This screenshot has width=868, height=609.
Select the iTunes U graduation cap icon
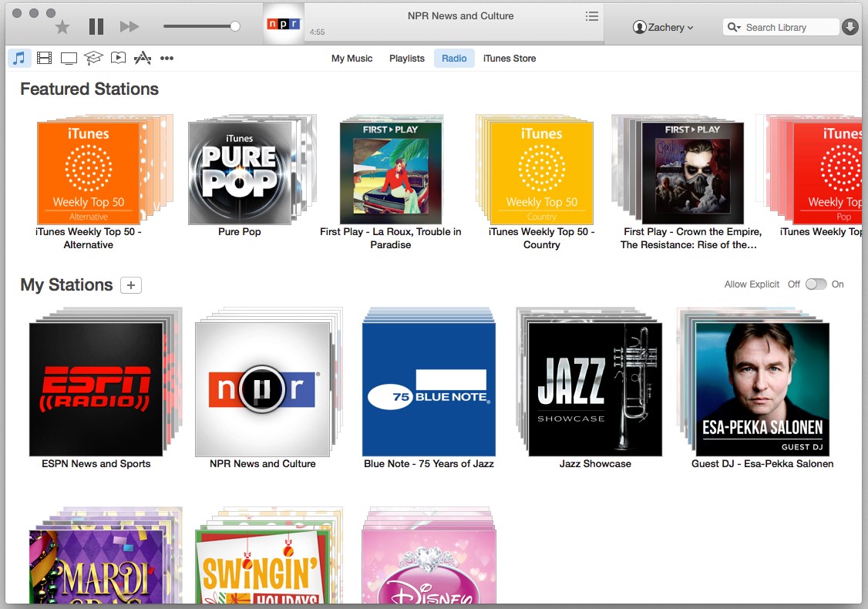pos(93,58)
